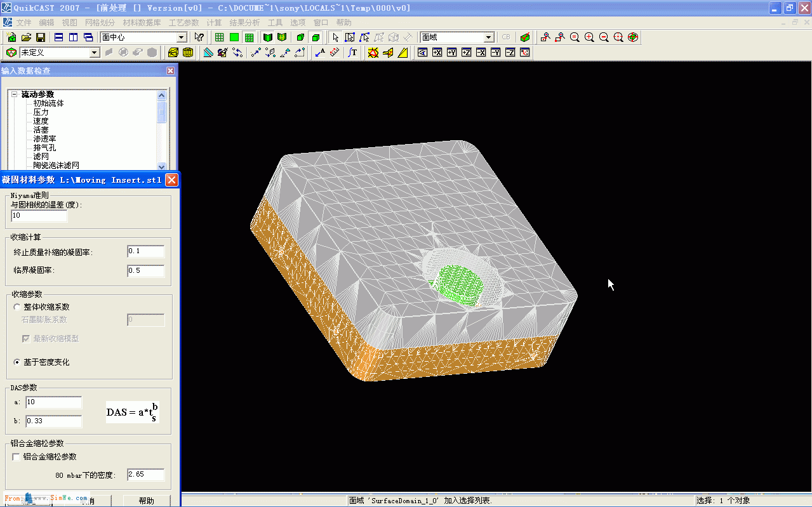
Task: Select 排气孔 in the tree
Action: click(x=44, y=147)
